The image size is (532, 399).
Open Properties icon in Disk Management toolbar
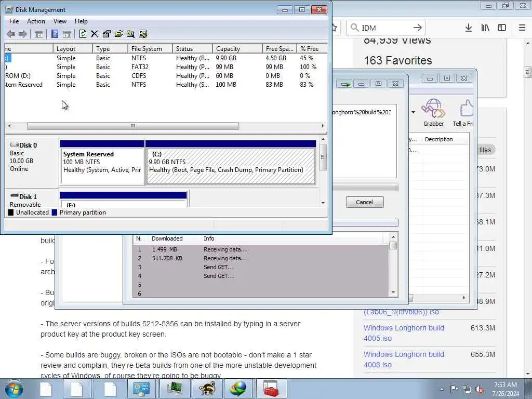pos(106,34)
